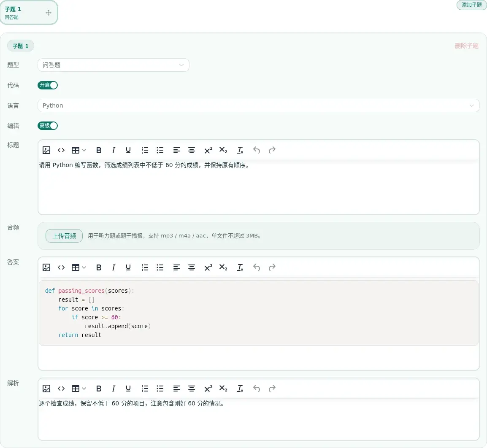Apply bold in the 答案 editor toolbar
487x448 pixels.
pos(99,267)
